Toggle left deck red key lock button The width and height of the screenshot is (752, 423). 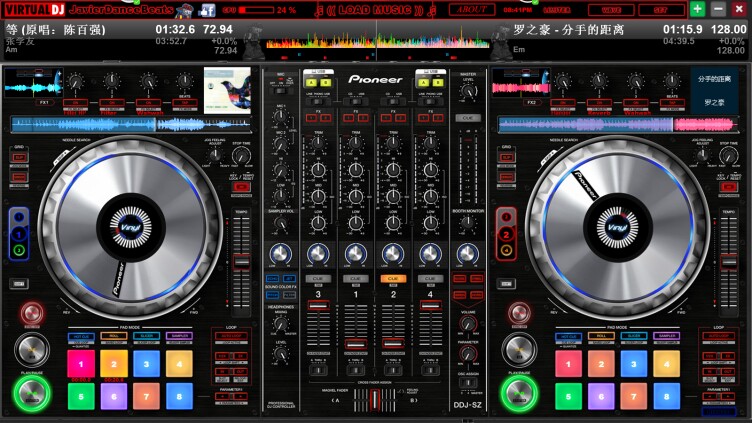(241, 187)
